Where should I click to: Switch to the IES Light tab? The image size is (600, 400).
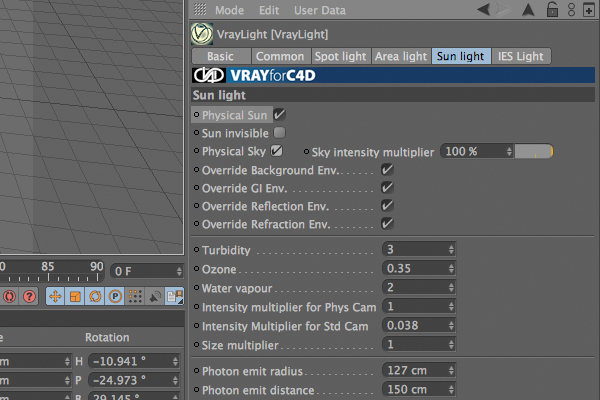pyautogui.click(x=521, y=56)
